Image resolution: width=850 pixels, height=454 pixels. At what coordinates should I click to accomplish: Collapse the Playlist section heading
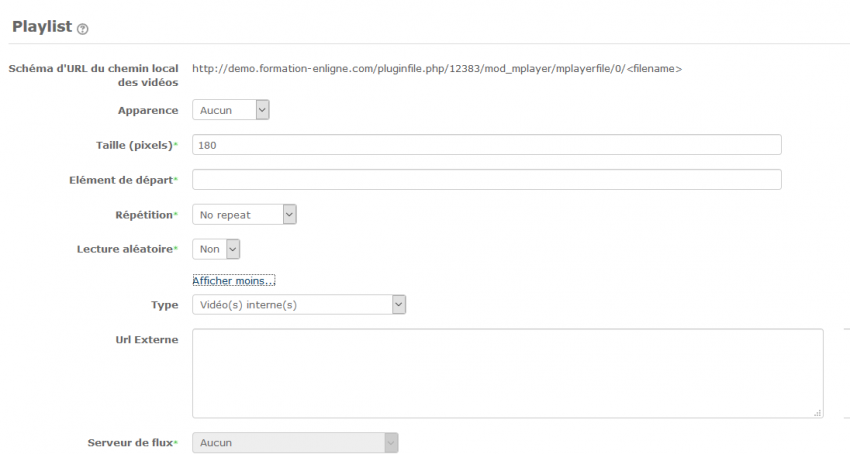(40, 27)
